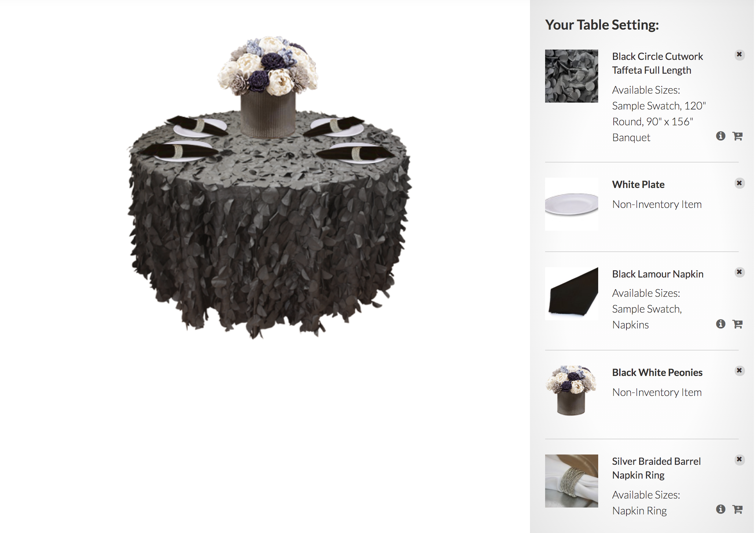Open Black Circle Cutwork Taffeta swatch thumbnail
Screen dimensions: 756x533
click(x=571, y=76)
